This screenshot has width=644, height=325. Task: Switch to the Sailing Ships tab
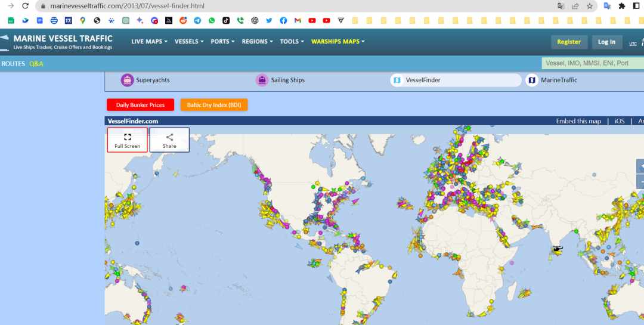(x=280, y=80)
